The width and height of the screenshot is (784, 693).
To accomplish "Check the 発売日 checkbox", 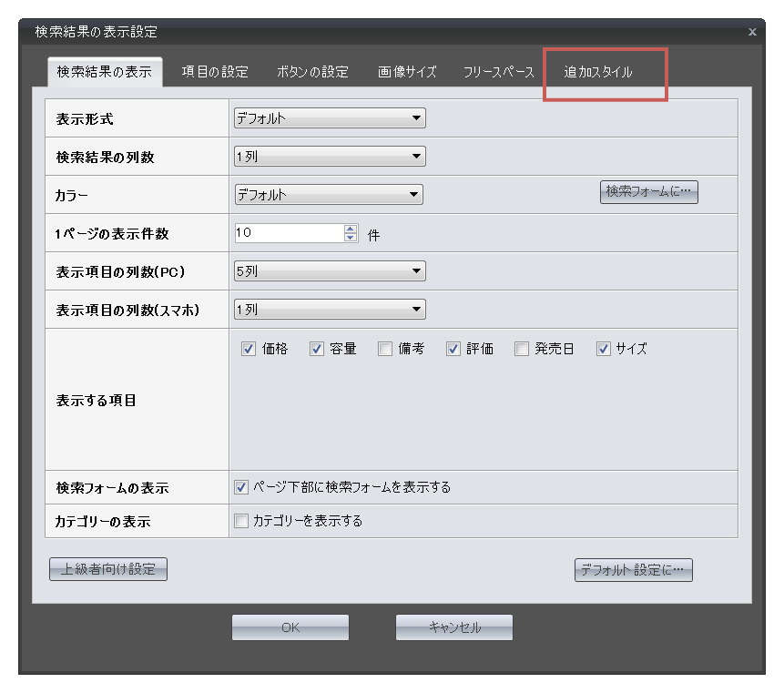I will point(522,349).
